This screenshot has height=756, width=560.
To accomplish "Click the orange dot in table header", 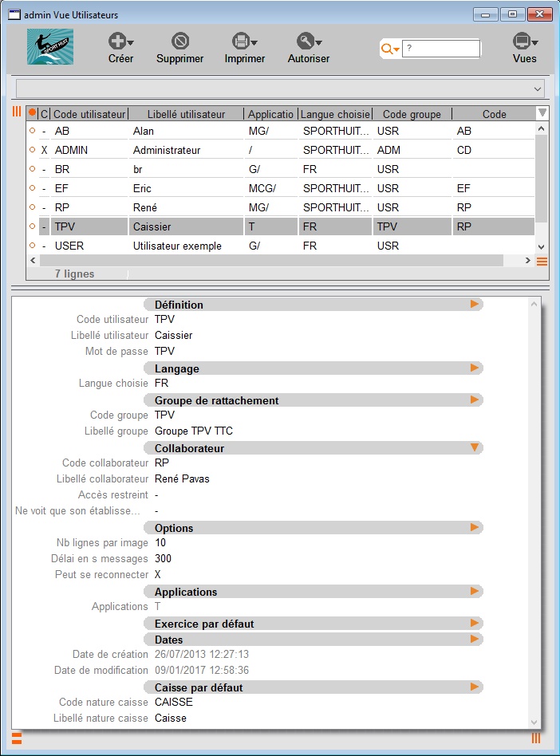I will tap(33, 112).
